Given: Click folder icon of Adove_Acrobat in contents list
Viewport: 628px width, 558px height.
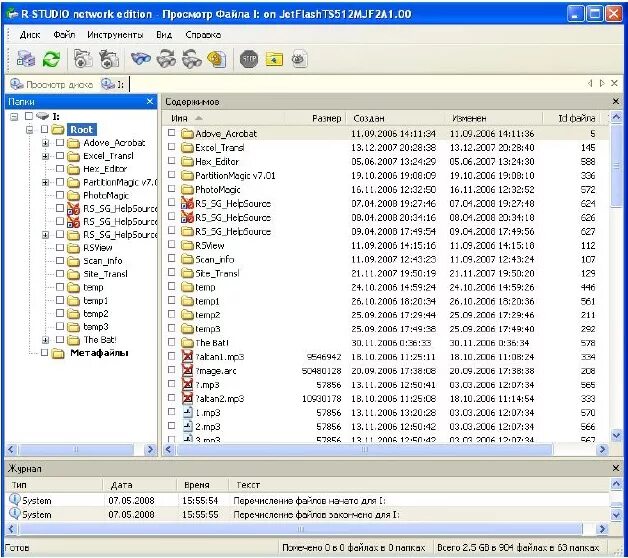Looking at the screenshot, I should [x=187, y=133].
